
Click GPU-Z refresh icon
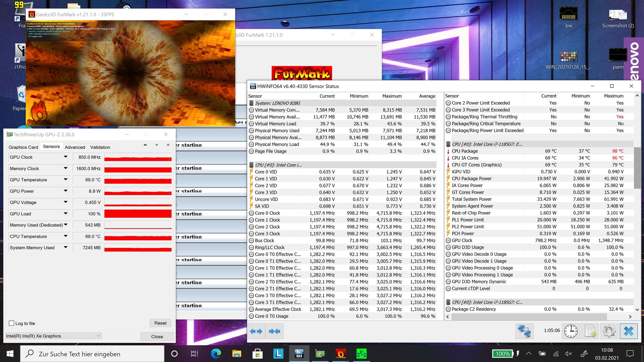click(x=157, y=145)
